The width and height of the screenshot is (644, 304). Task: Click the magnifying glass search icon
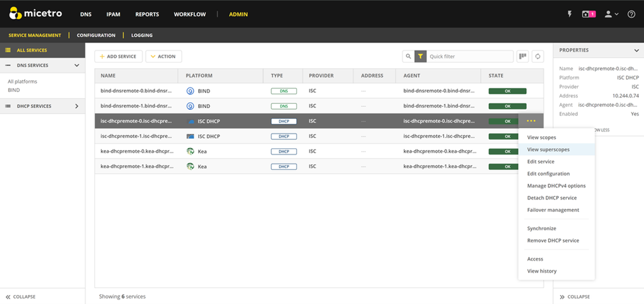point(408,56)
